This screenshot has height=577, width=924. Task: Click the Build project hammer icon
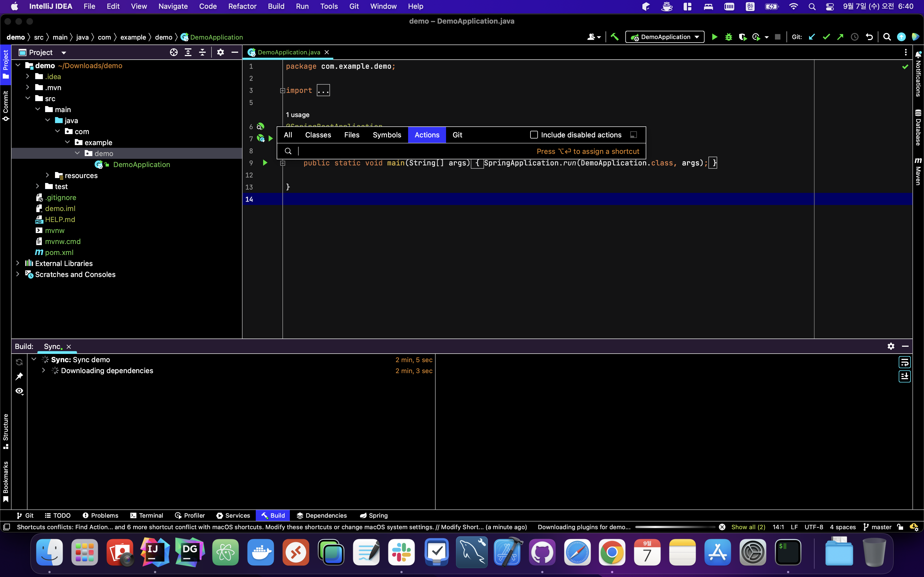615,37
